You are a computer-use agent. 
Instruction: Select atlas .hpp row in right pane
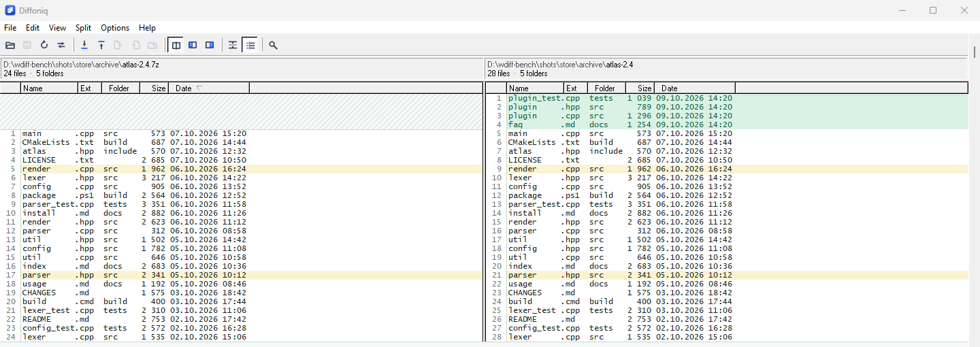(726, 151)
